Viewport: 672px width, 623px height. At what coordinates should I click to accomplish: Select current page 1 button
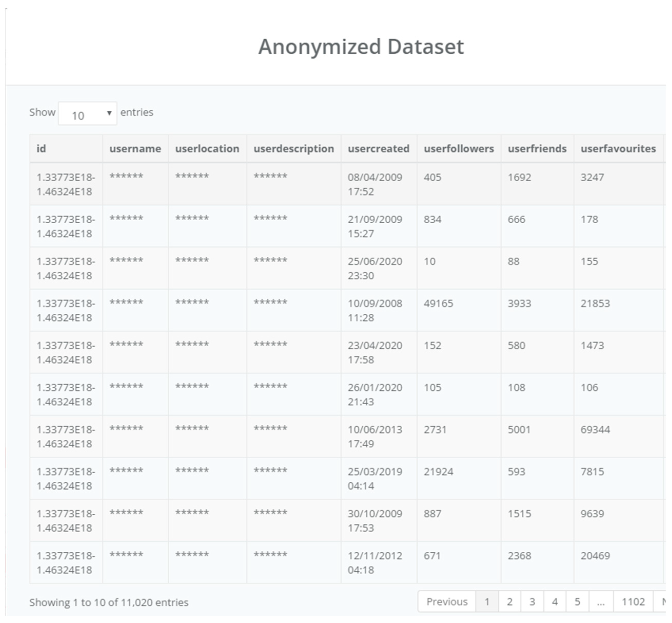click(x=487, y=602)
